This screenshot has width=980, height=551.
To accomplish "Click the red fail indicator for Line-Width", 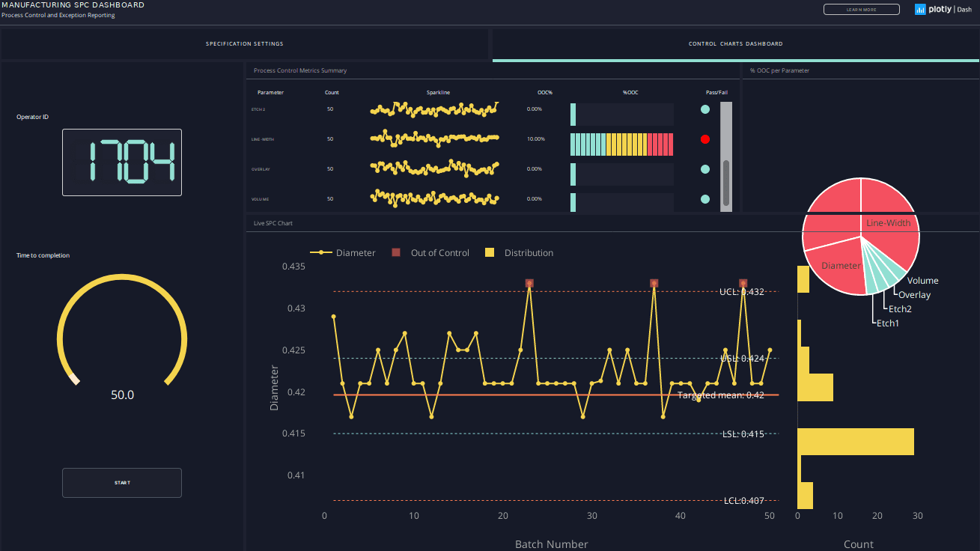I will (704, 139).
